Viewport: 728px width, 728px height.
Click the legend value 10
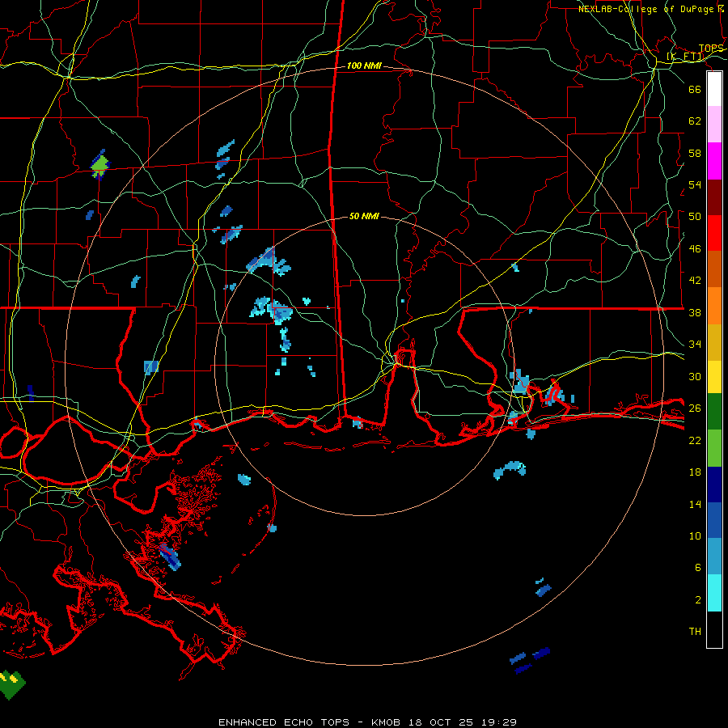click(x=695, y=535)
